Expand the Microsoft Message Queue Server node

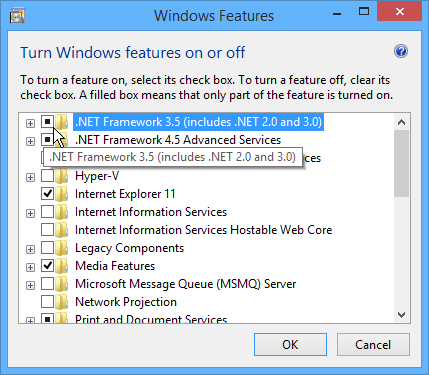tap(30, 285)
